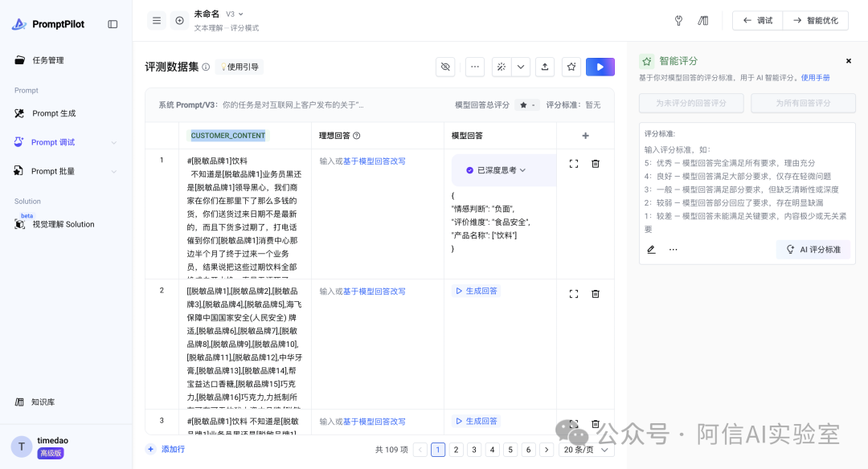This screenshot has width=868, height=469.
Task: Click the CUSTOMER_CONTENT column header
Action: coord(228,136)
